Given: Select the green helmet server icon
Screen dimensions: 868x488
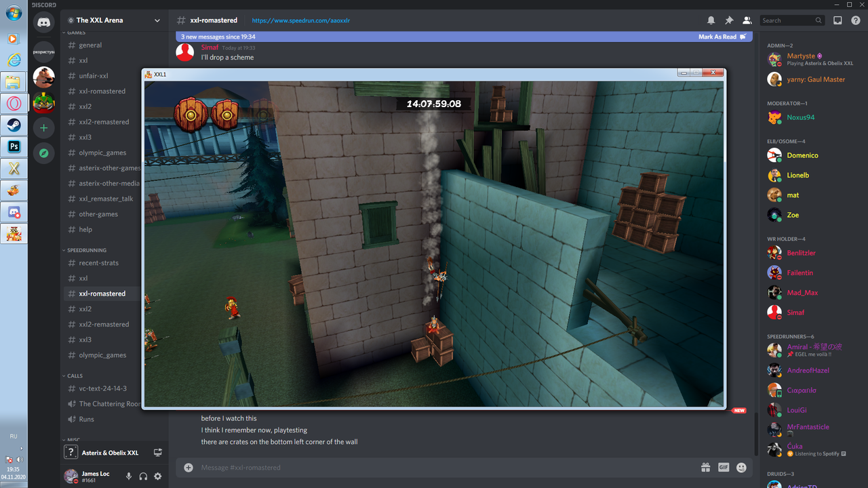Looking at the screenshot, I should (43, 102).
